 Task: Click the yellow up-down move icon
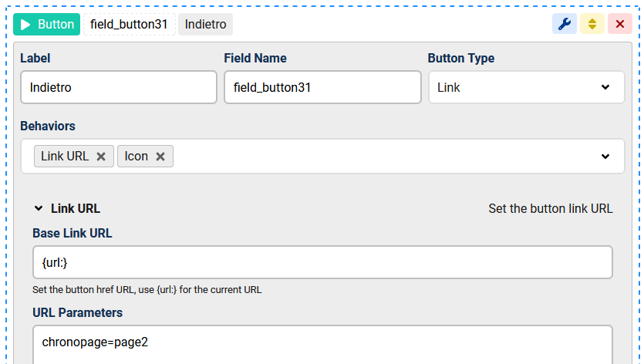[x=592, y=24]
